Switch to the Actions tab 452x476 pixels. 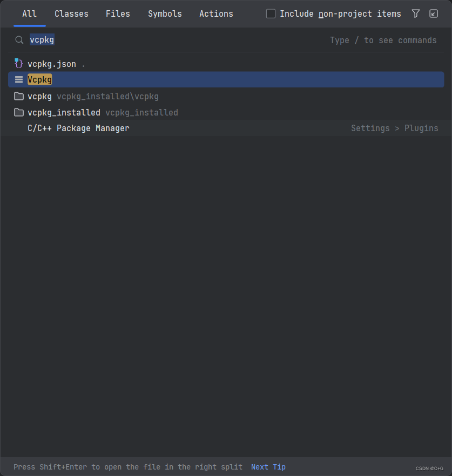pyautogui.click(x=216, y=13)
